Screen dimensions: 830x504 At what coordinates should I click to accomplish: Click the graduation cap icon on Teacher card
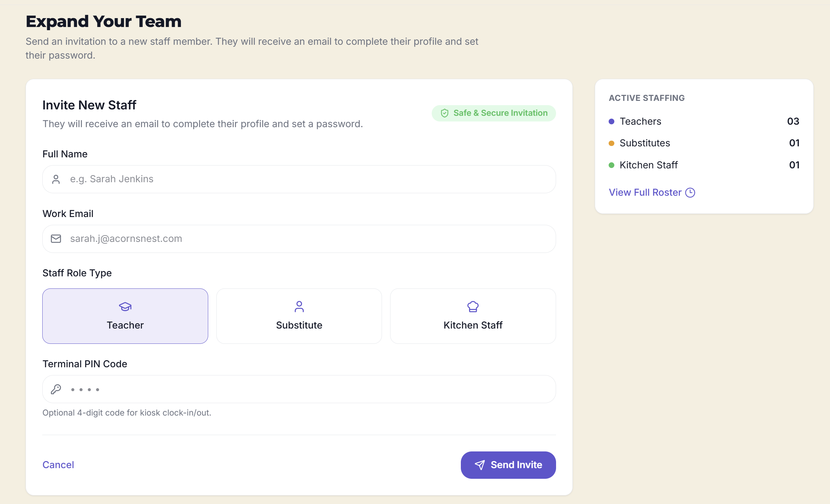coord(125,307)
